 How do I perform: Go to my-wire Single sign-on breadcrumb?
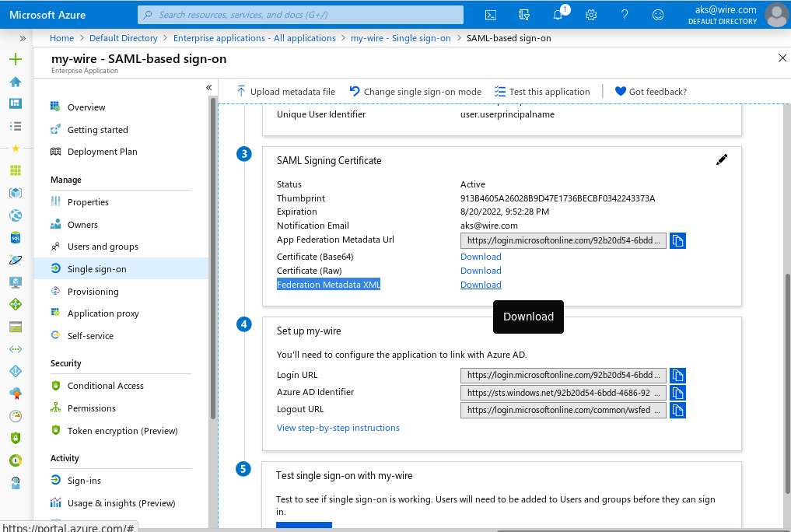(x=401, y=38)
